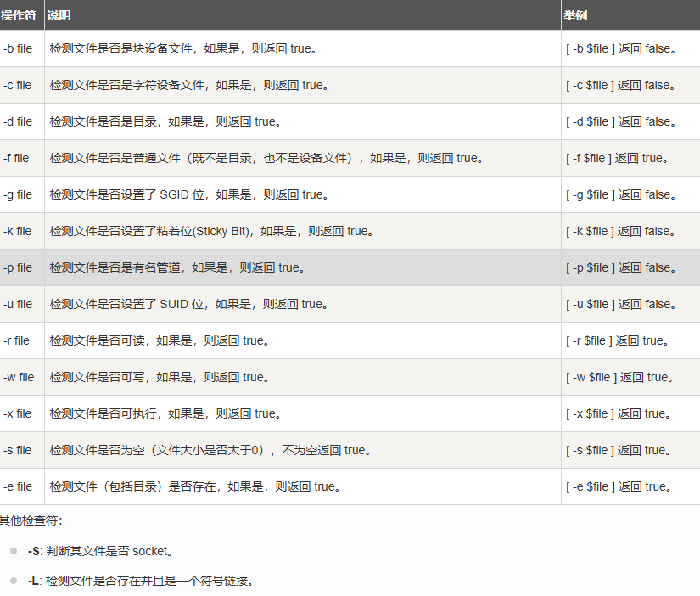Click example '[ -k $file ] 返回 false'
The height and width of the screenshot is (596, 700).
[622, 231]
